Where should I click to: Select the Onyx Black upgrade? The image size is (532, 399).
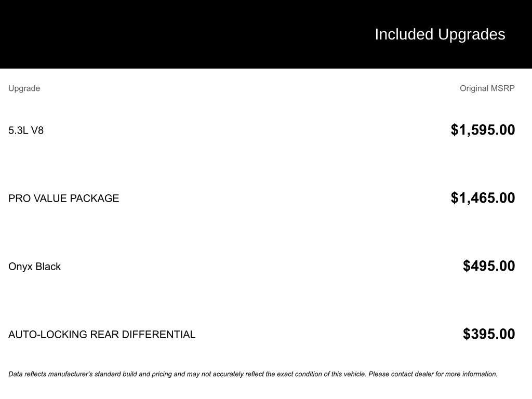pyautogui.click(x=34, y=267)
